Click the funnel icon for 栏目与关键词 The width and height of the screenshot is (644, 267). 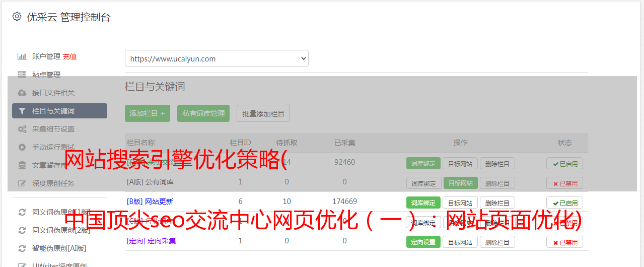point(22,111)
